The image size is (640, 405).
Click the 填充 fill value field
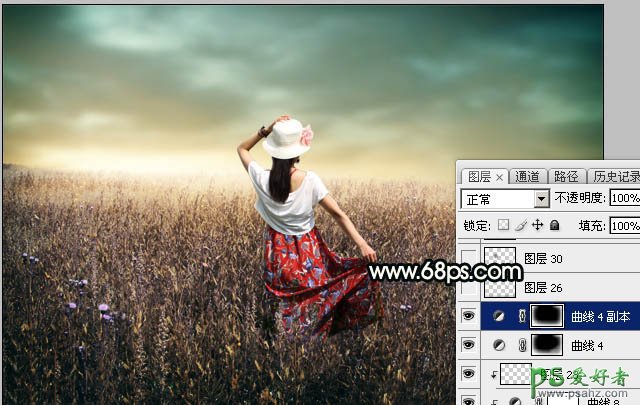coord(624,226)
